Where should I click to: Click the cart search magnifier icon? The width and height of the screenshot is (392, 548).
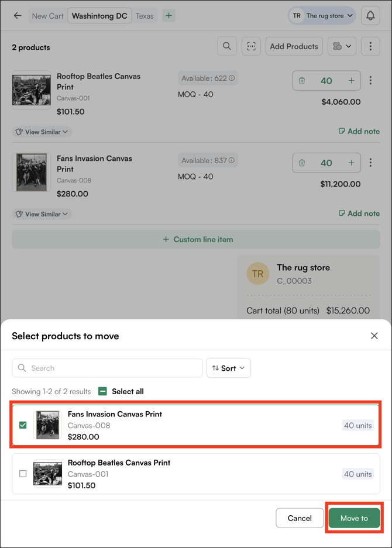tap(227, 46)
